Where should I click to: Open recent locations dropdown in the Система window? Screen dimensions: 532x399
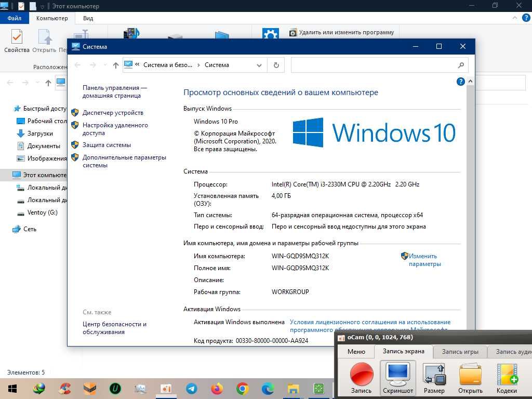pyautogui.click(x=105, y=65)
